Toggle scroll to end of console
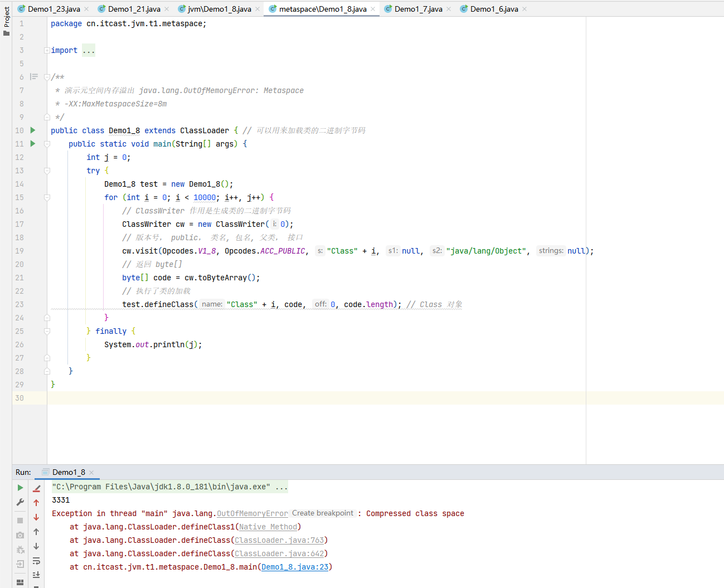Image resolution: width=724 pixels, height=588 pixels. click(36, 575)
